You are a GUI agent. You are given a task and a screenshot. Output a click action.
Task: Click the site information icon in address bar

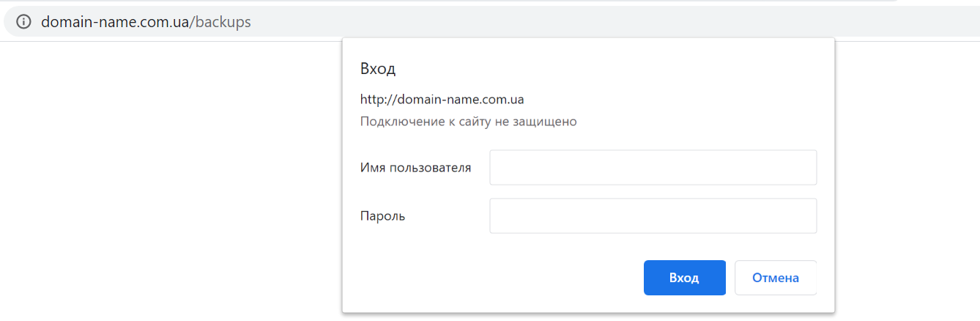tap(23, 22)
